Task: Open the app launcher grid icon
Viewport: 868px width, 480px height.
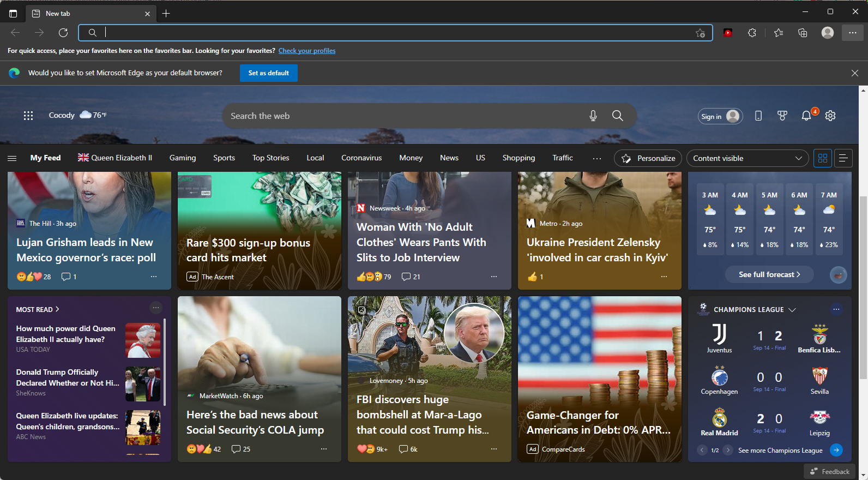Action: point(28,116)
